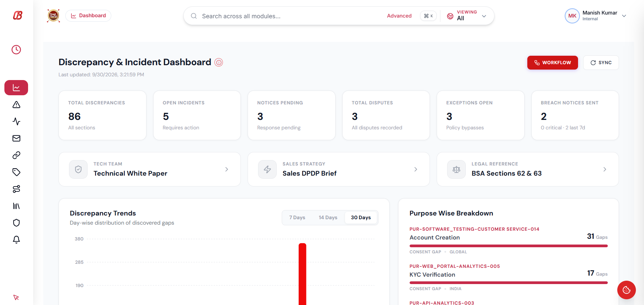Open the warning triangle alerts sidebar icon
The image size is (644, 305).
click(x=16, y=105)
